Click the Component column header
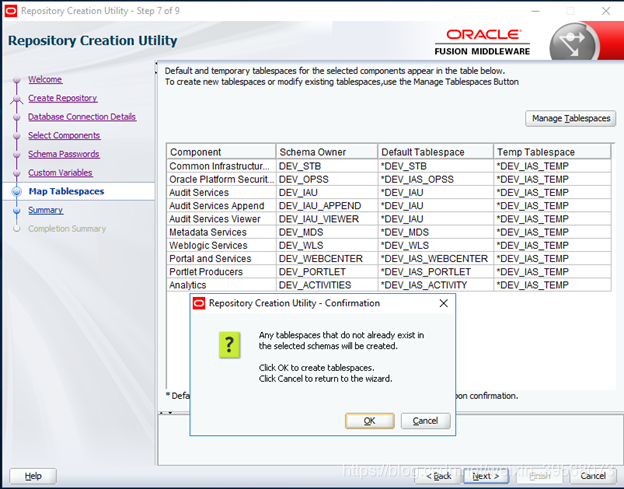Viewport: 624px width, 489px height. point(221,152)
